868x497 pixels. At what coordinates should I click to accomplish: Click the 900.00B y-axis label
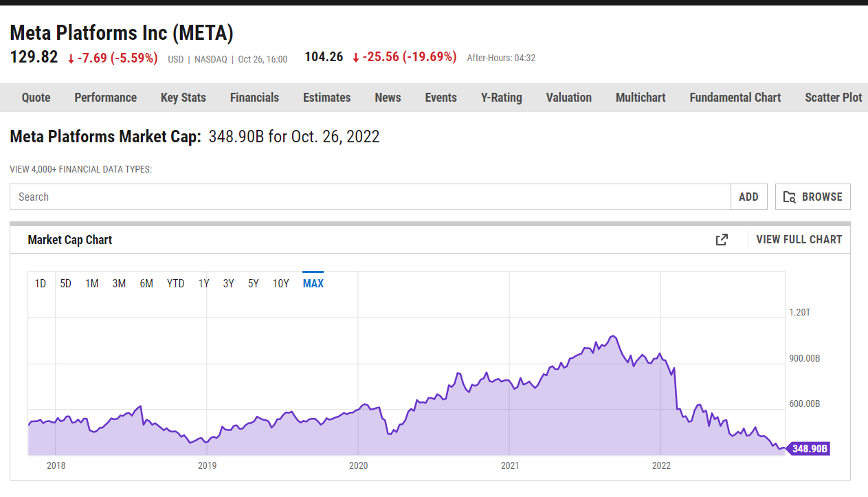coord(805,359)
